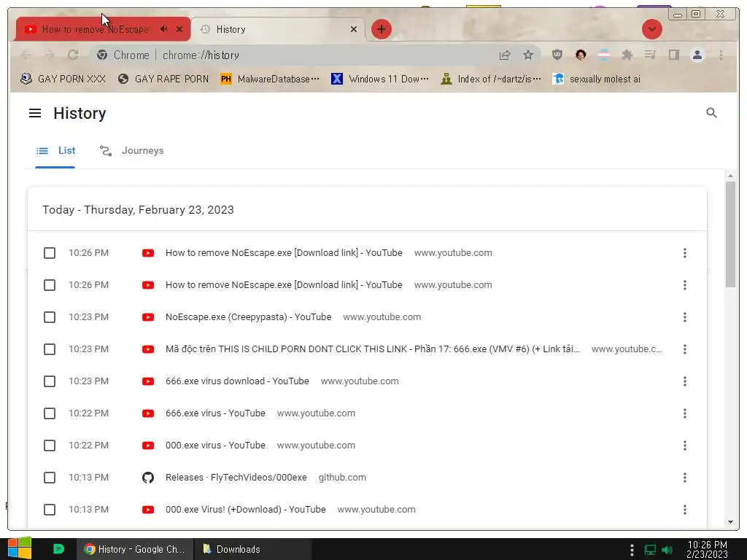747x560 pixels.
Task: Click the search history magnifier icon
Action: (x=711, y=113)
